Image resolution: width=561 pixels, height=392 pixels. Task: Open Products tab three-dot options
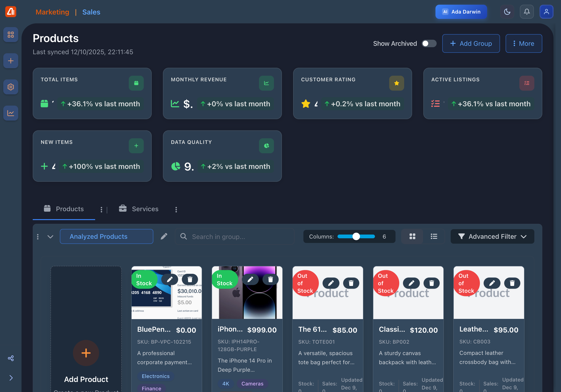pyautogui.click(x=101, y=210)
